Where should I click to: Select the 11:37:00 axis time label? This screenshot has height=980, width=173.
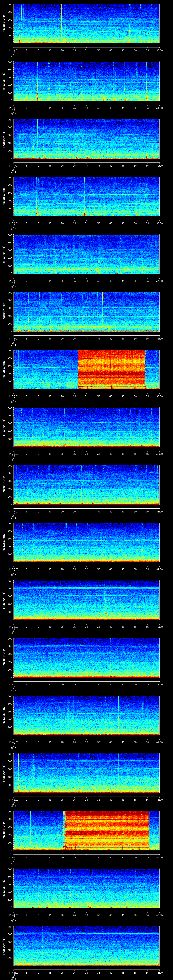pyautogui.click(x=13, y=511)
